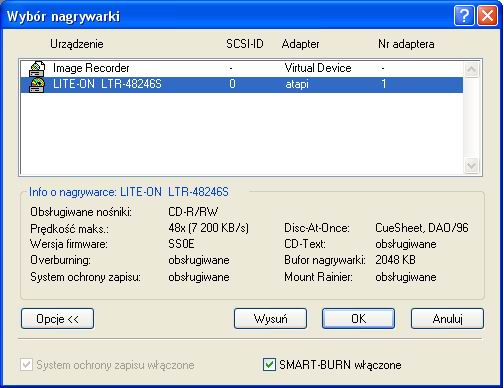
Task: Click the Wybór nagrywarki title bar text
Action: 63,16
